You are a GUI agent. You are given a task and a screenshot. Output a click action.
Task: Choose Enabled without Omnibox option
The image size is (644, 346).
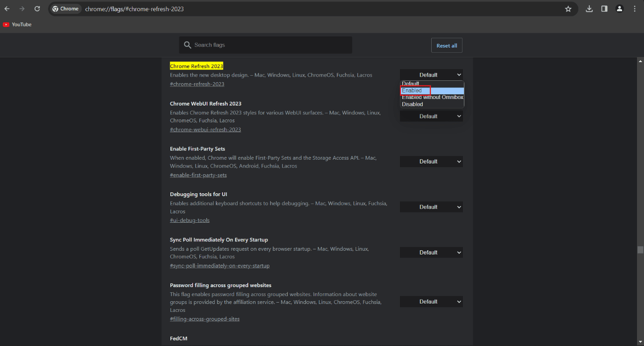[432, 97]
